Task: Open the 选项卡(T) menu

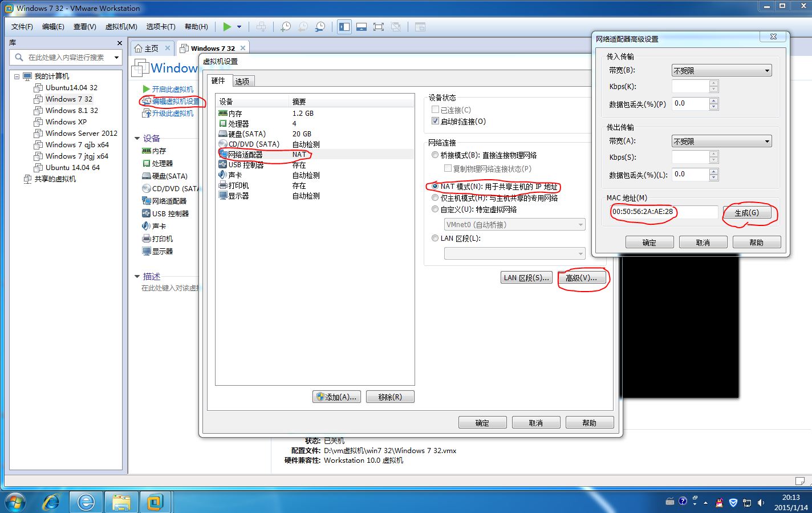Action: 161,27
